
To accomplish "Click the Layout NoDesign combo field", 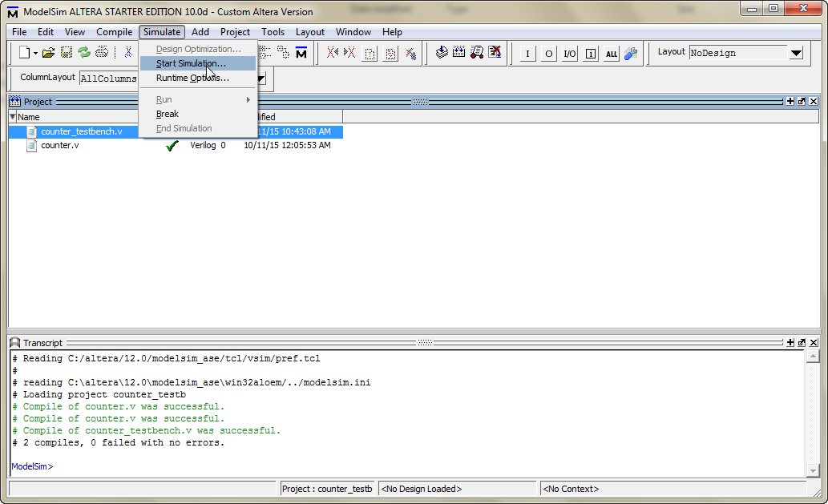I will pyautogui.click(x=738, y=53).
